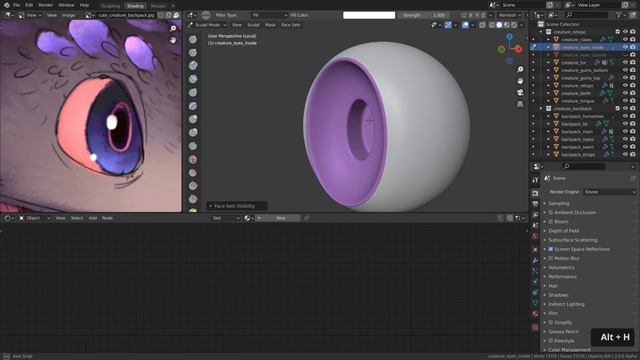The height and width of the screenshot is (360, 640).
Task: Switch to the Shading workspace tab
Action: [x=135, y=6]
